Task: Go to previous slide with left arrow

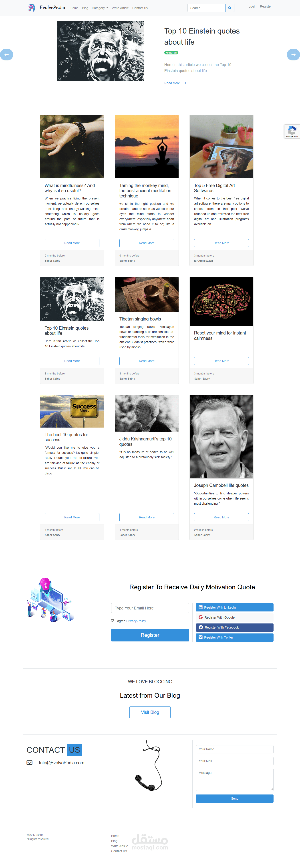Action: tap(6, 55)
